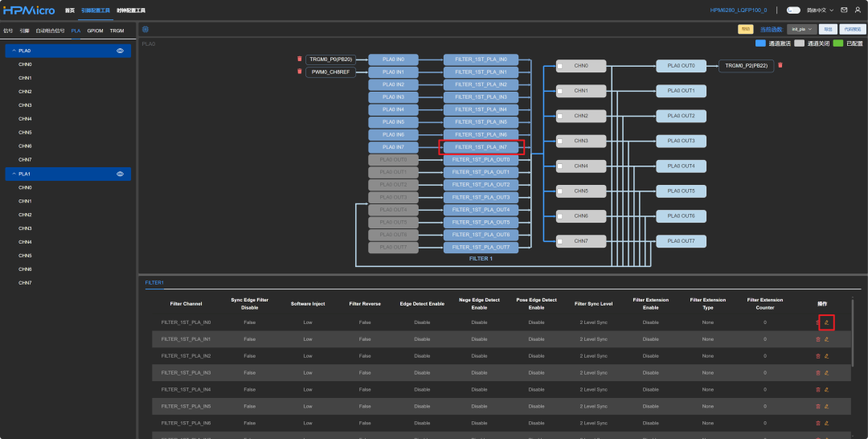This screenshot has height=439, width=868.
Task: Open the mail messages icon
Action: click(x=844, y=10)
